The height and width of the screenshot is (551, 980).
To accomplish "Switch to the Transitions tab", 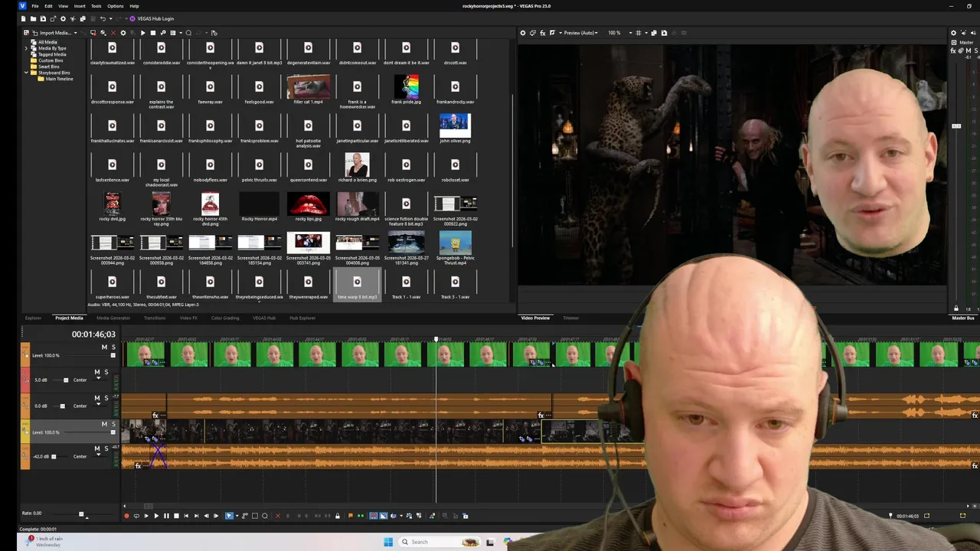I will click(x=155, y=318).
